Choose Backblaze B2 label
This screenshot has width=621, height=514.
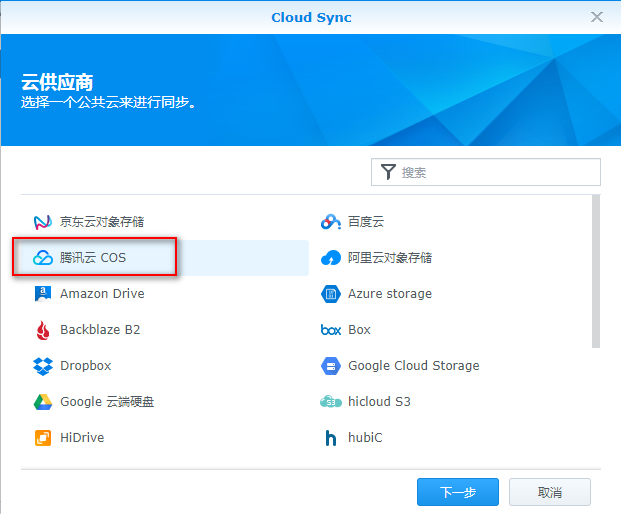click(100, 330)
